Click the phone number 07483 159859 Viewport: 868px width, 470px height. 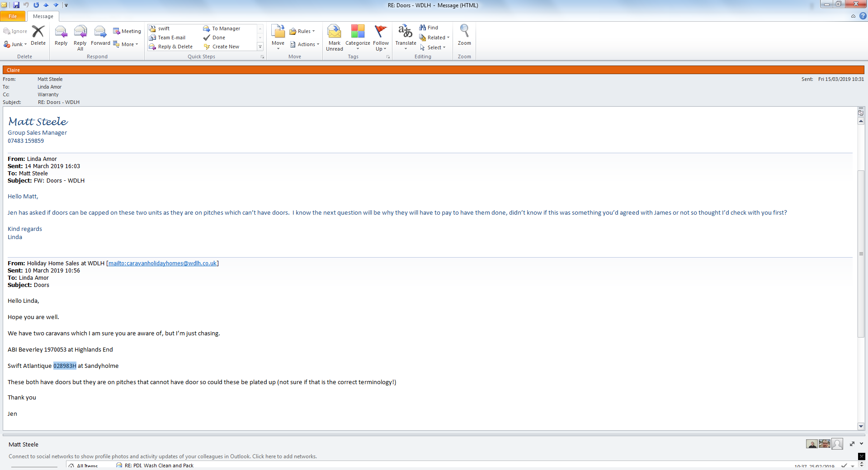pyautogui.click(x=26, y=141)
